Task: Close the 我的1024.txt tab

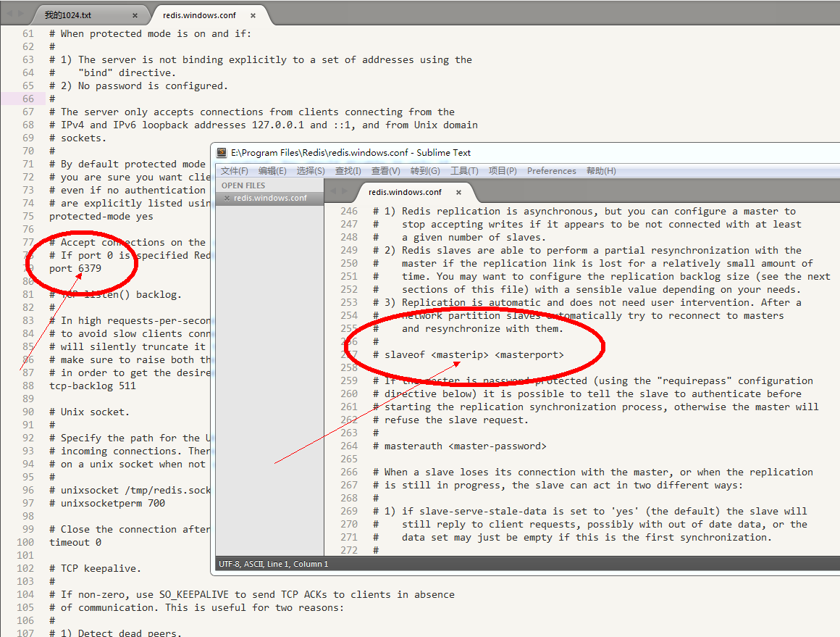Action: [135, 15]
